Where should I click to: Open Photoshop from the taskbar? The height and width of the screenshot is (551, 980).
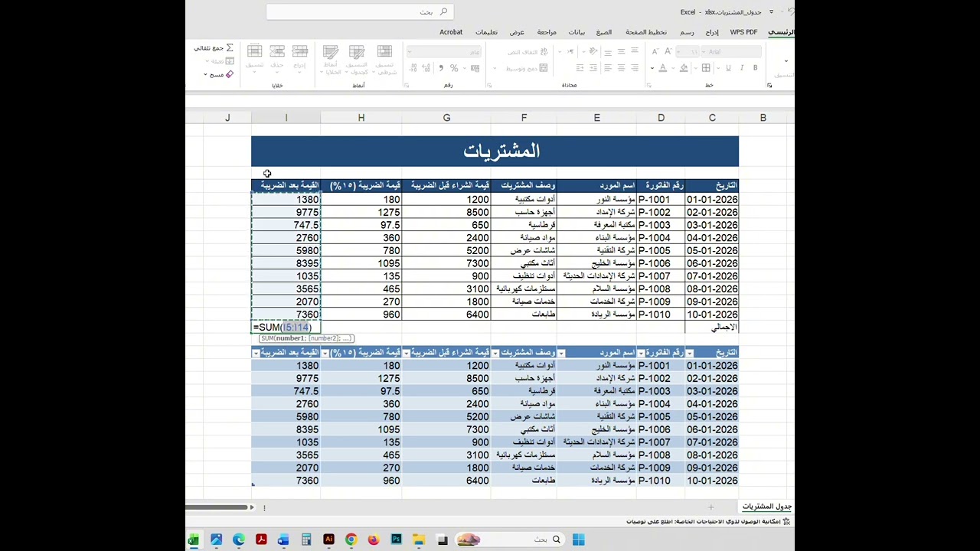(396, 540)
